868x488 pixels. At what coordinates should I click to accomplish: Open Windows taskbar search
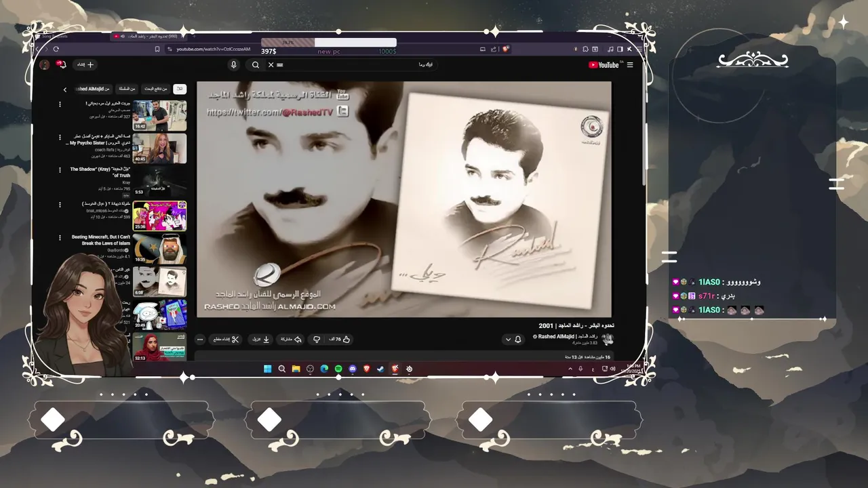click(x=281, y=369)
